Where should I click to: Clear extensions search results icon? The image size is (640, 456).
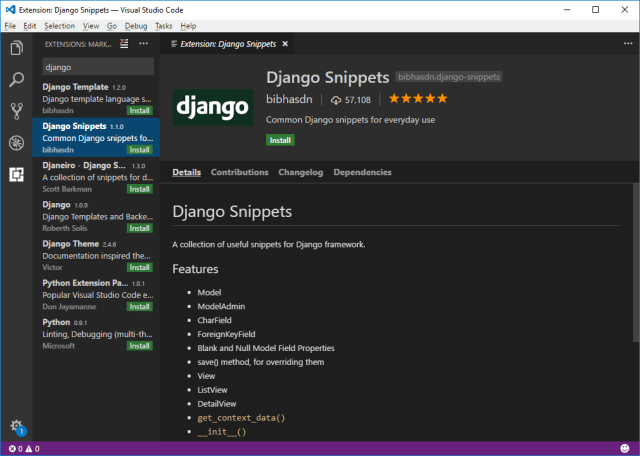[x=124, y=44]
